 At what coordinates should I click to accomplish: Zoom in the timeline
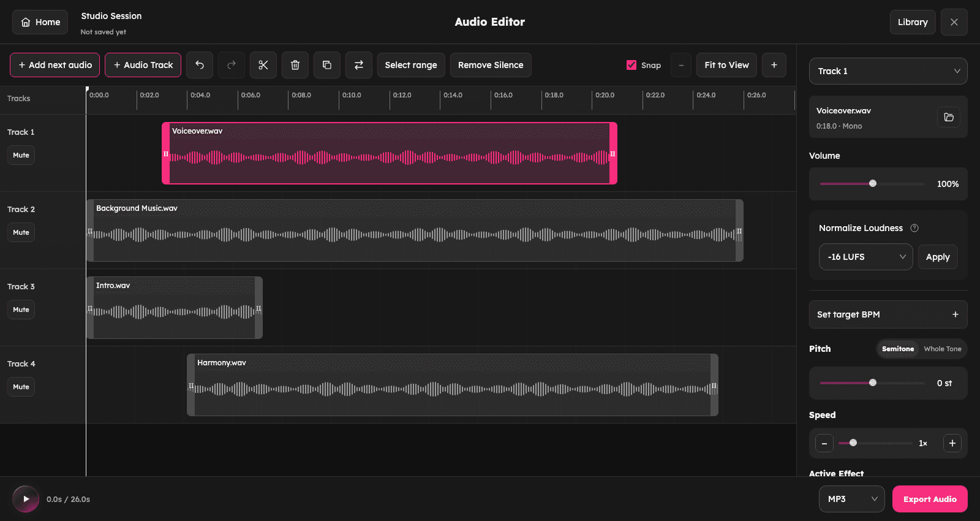pyautogui.click(x=774, y=65)
